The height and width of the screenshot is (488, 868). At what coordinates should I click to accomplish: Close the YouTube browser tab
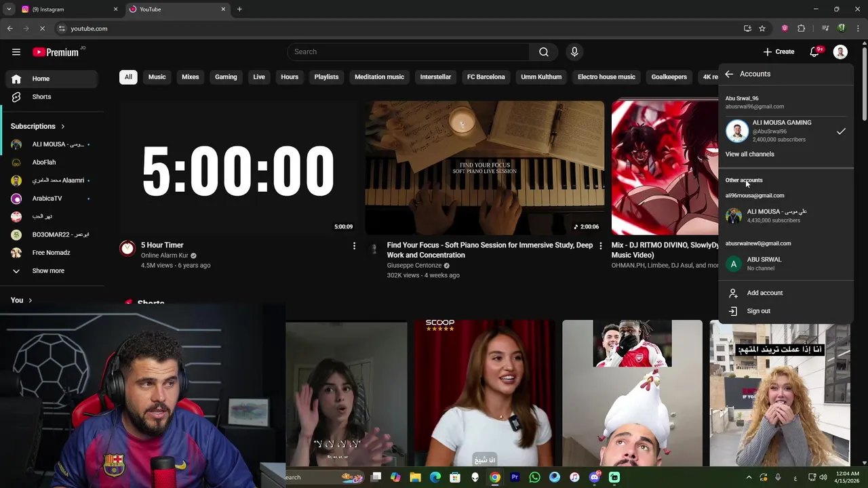pos(223,9)
